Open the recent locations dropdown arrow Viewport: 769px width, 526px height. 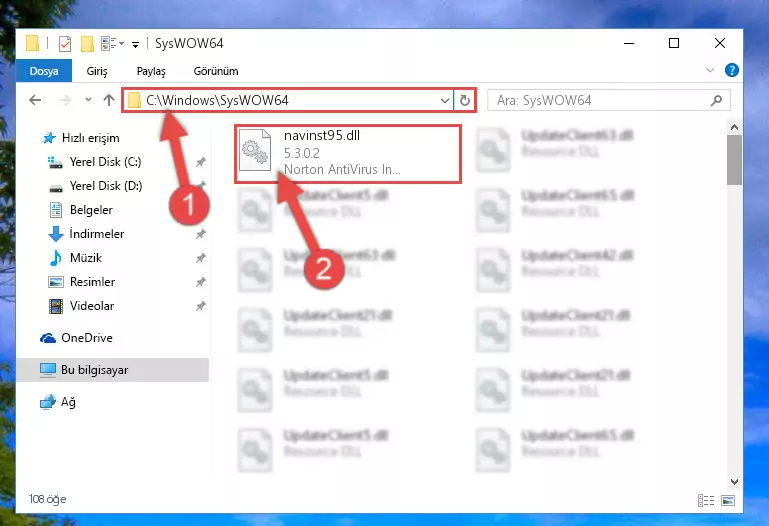tap(88, 100)
